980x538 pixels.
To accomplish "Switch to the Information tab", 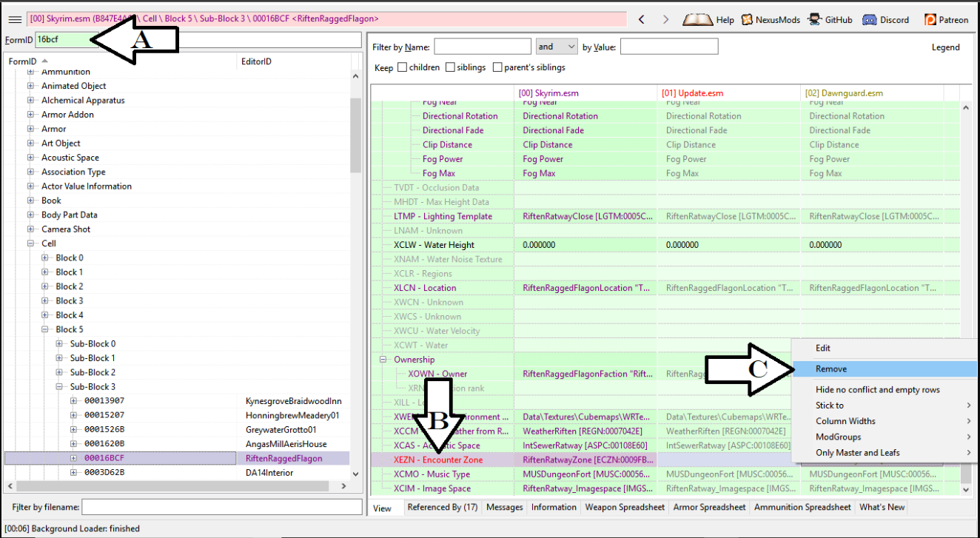I will pyautogui.click(x=554, y=507).
